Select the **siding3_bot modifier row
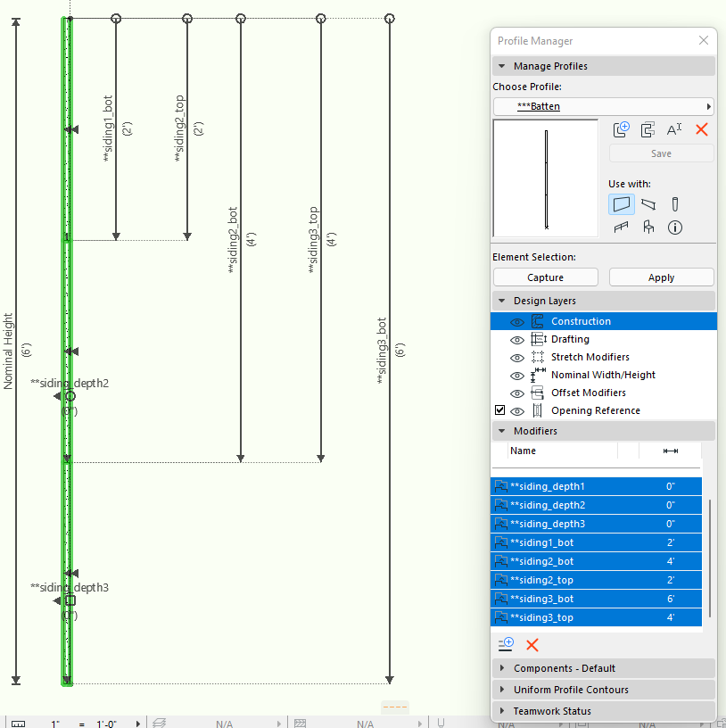The image size is (726, 728). tap(596, 599)
